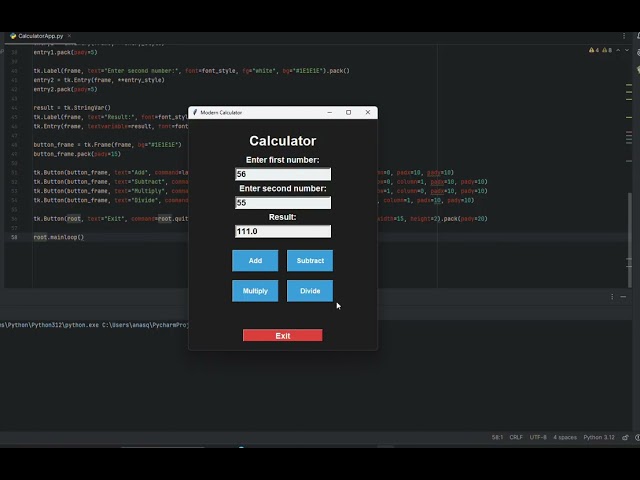The width and height of the screenshot is (640, 480).
Task: Open the 4 spaces indent settings
Action: pos(565,437)
